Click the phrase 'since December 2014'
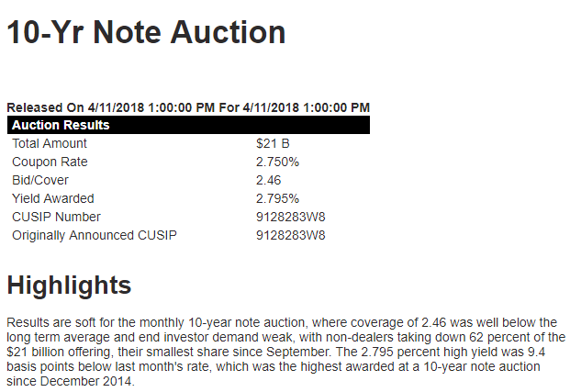Image resolution: width=570 pixels, height=392 pixels. click(69, 382)
